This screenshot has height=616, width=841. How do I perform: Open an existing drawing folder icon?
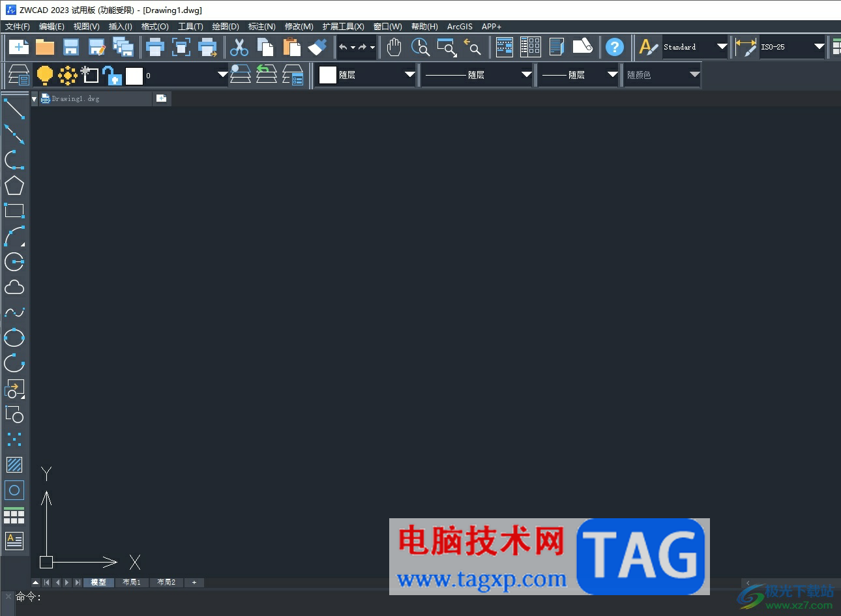[x=45, y=47]
